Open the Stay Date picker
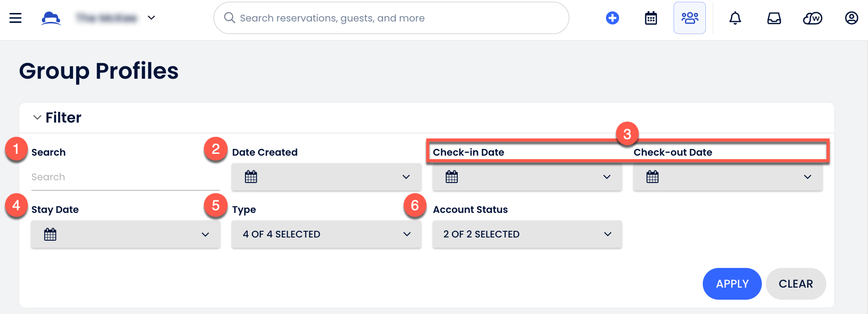The width and height of the screenshot is (868, 314). click(125, 234)
